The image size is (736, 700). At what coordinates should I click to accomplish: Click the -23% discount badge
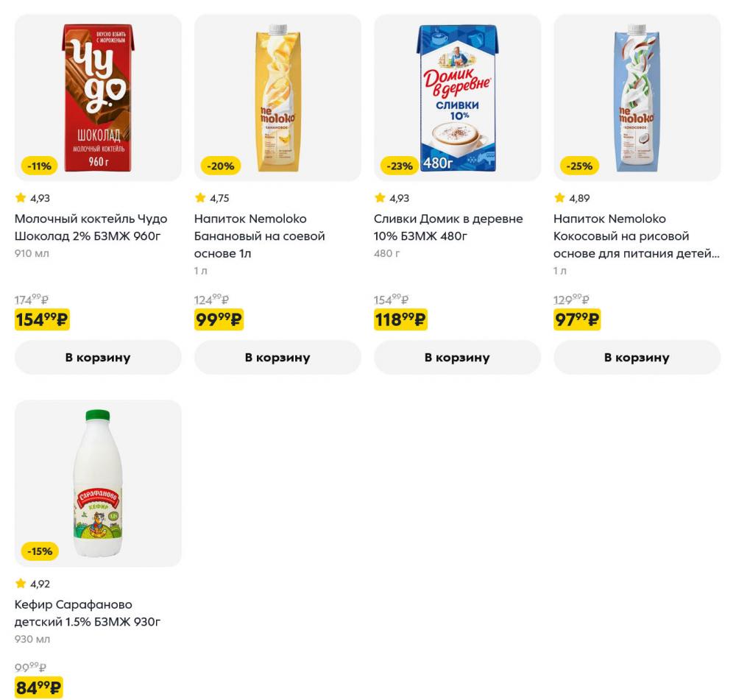pyautogui.click(x=400, y=166)
